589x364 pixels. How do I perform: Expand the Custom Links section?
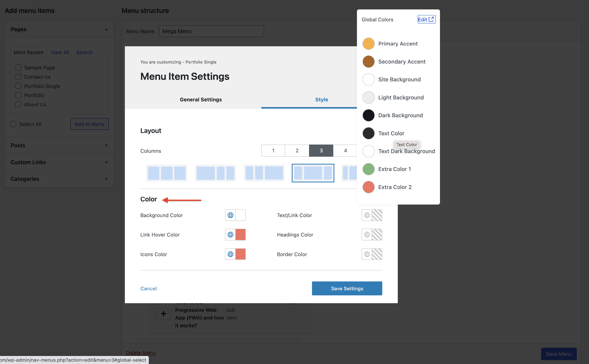coord(106,162)
